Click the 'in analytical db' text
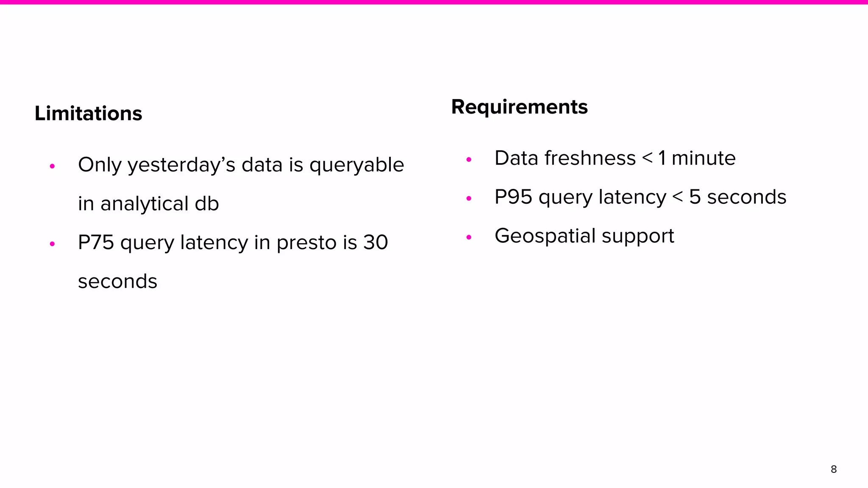 click(x=148, y=203)
